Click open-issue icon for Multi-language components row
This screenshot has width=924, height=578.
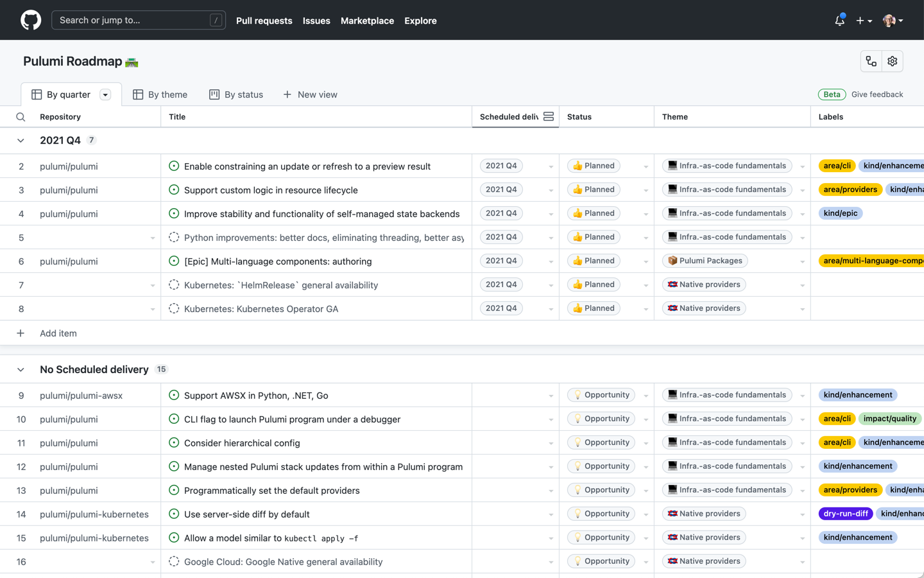click(x=174, y=261)
